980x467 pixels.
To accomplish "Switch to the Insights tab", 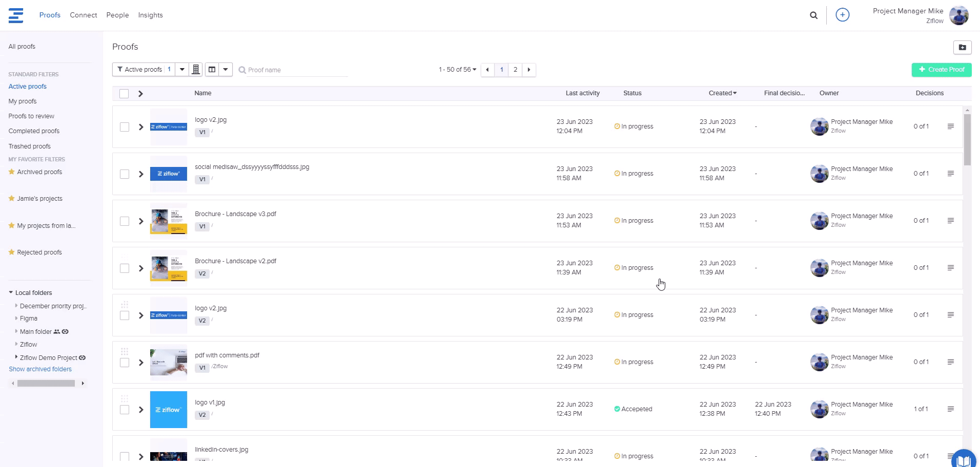I will pos(150,15).
